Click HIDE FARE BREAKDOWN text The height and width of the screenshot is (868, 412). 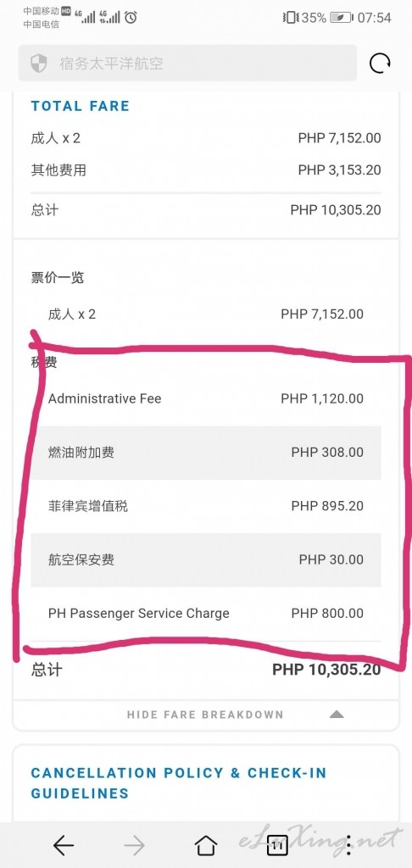[x=205, y=715]
